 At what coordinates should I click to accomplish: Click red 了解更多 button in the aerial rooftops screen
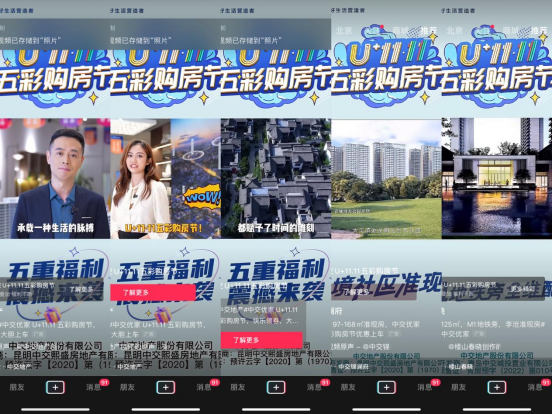pyautogui.click(x=262, y=340)
